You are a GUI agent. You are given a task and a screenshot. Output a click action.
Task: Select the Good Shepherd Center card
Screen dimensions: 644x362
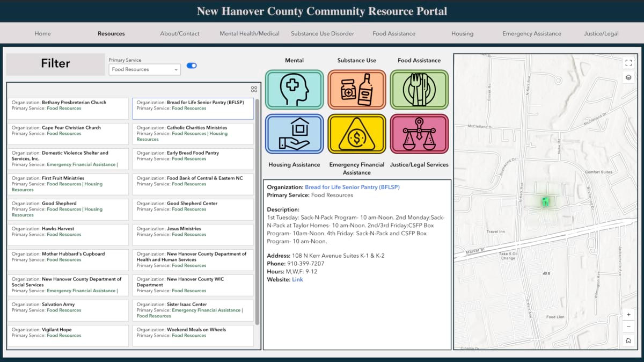[x=193, y=209]
